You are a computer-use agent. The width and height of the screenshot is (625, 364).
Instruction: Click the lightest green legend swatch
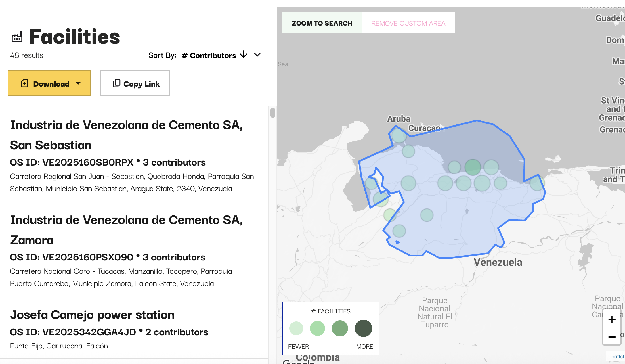(296, 328)
